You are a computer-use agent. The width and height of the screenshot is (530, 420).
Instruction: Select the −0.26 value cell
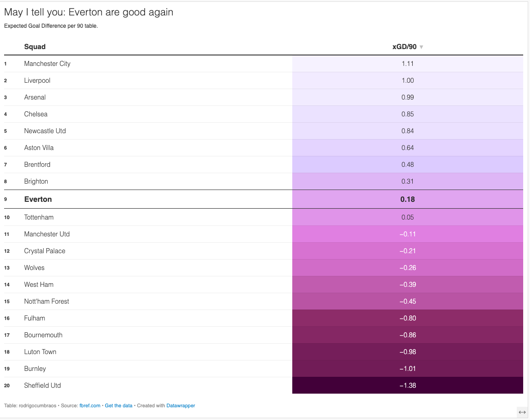[x=408, y=268]
